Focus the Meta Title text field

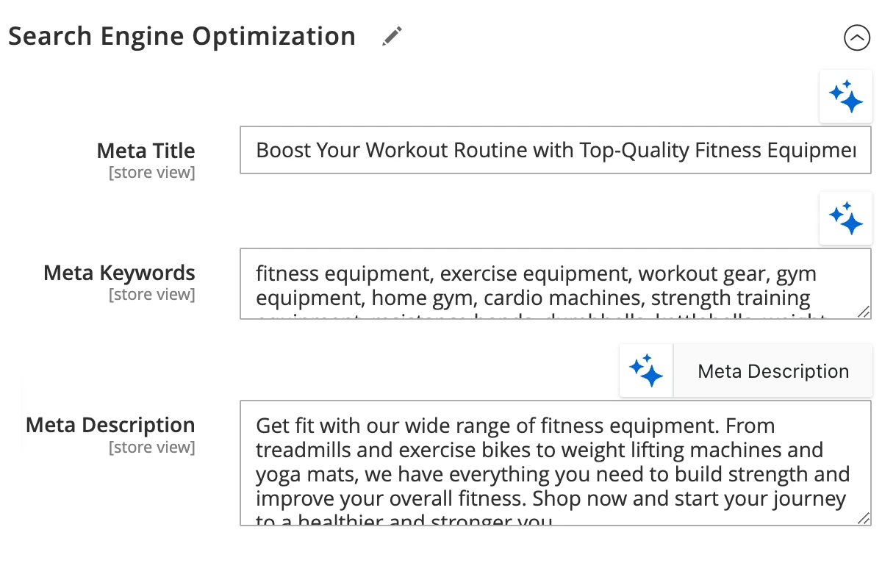(x=555, y=151)
